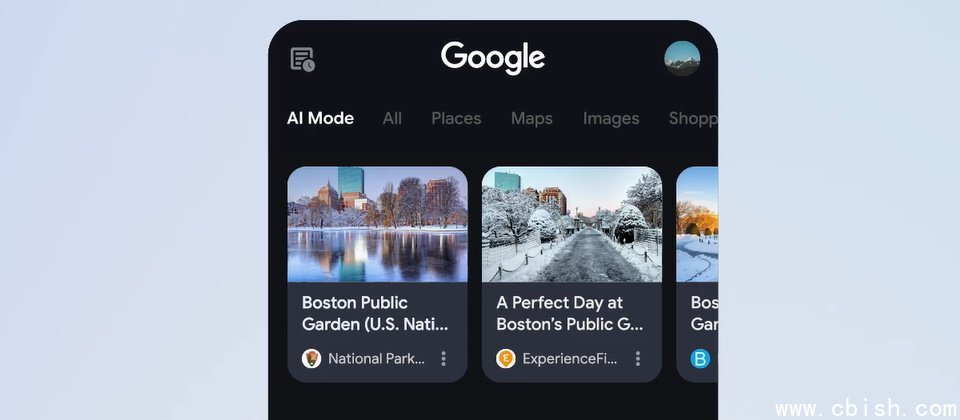Click the orange ExperienceFi source icon
The height and width of the screenshot is (420, 960).
tap(506, 358)
